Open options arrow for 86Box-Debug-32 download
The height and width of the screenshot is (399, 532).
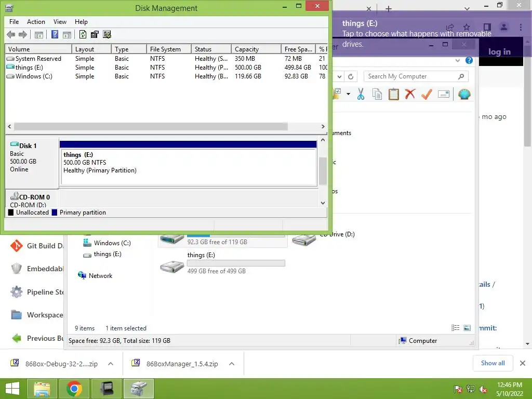(111, 364)
